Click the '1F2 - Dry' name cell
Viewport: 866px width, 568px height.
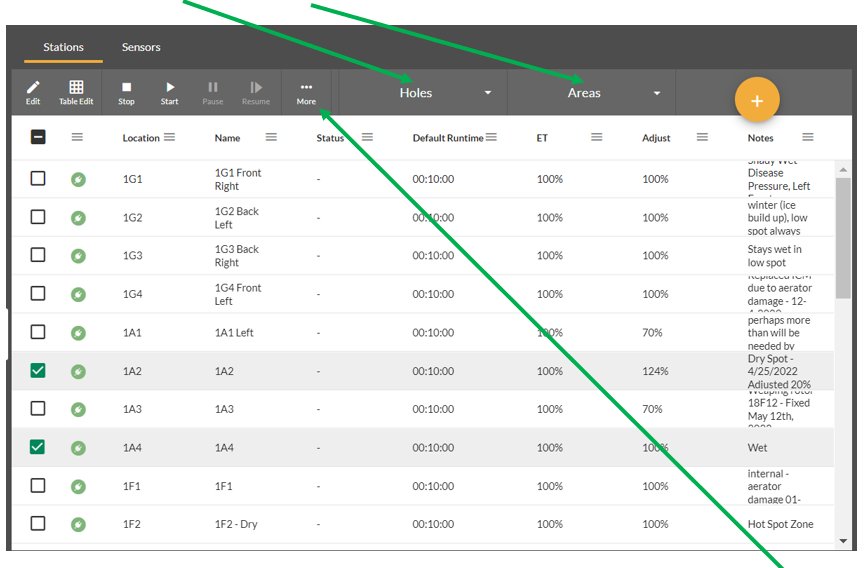click(236, 524)
